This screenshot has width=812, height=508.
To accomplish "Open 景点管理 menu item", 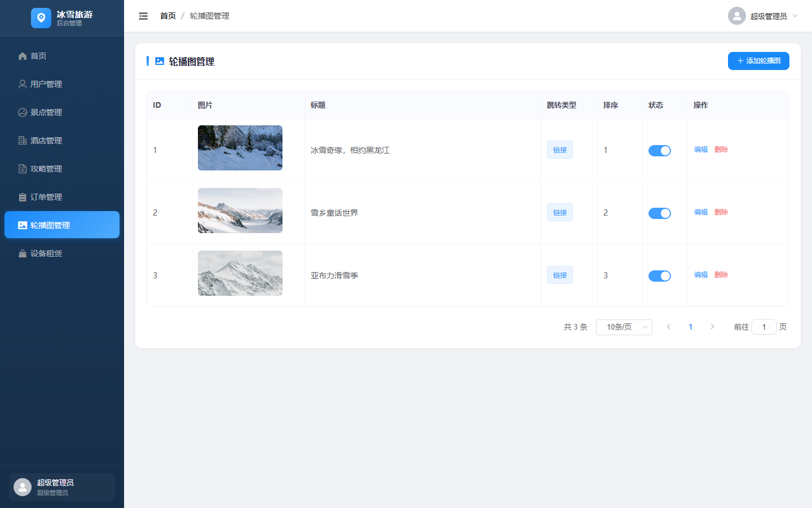I will pyautogui.click(x=62, y=112).
